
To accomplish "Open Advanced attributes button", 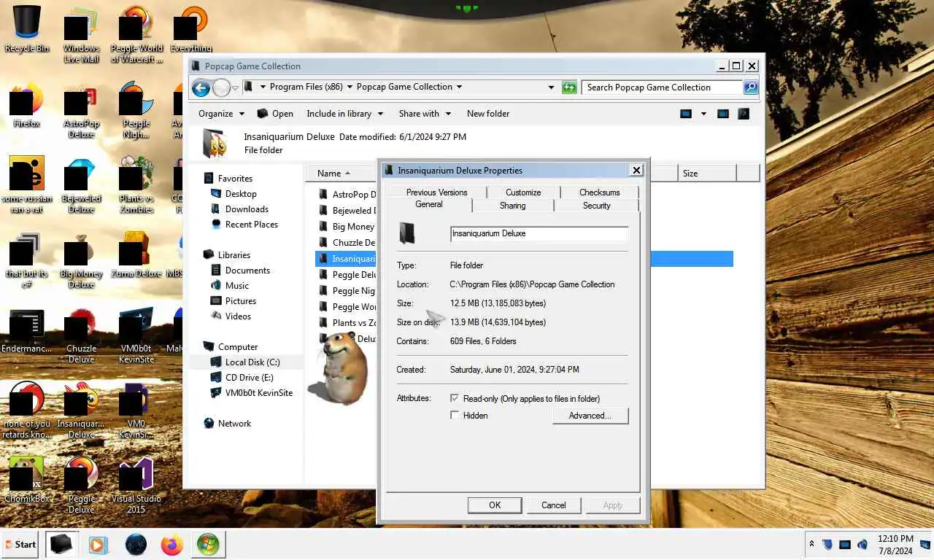I will (589, 416).
